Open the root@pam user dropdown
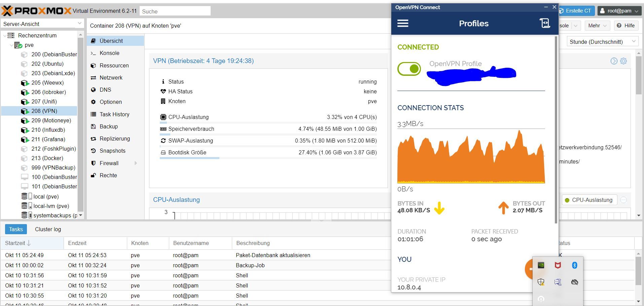This screenshot has width=644, height=306. [x=619, y=11]
